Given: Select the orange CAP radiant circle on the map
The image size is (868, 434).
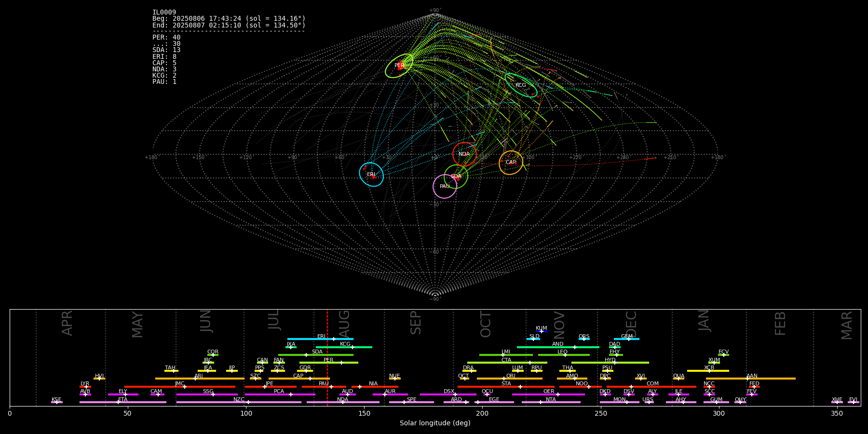Looking at the screenshot, I should coord(511,163).
